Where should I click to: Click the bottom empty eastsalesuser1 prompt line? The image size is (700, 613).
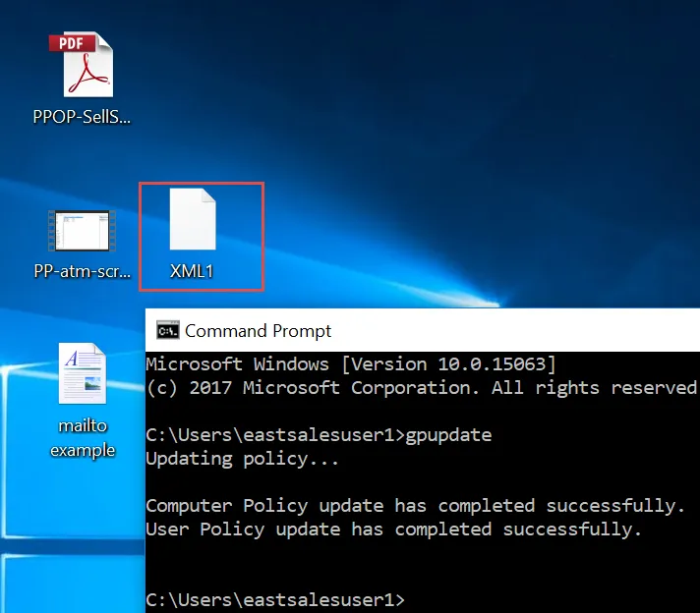tap(274, 598)
